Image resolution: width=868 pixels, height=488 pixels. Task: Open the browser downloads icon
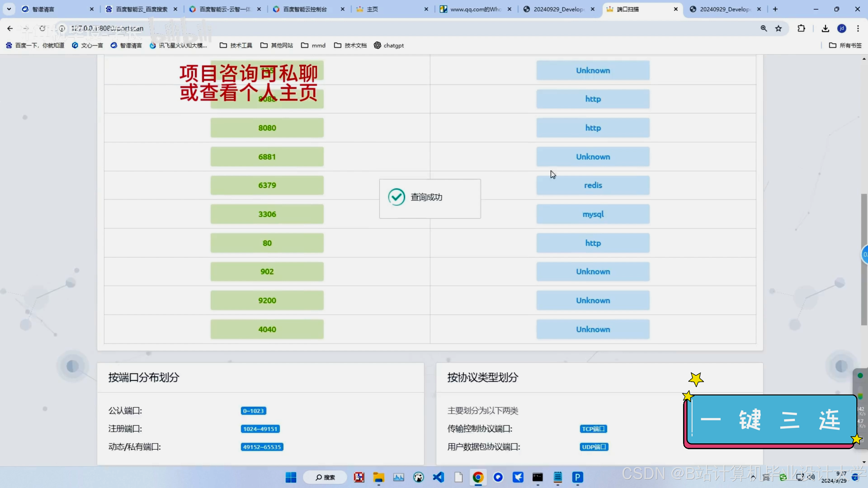(825, 28)
